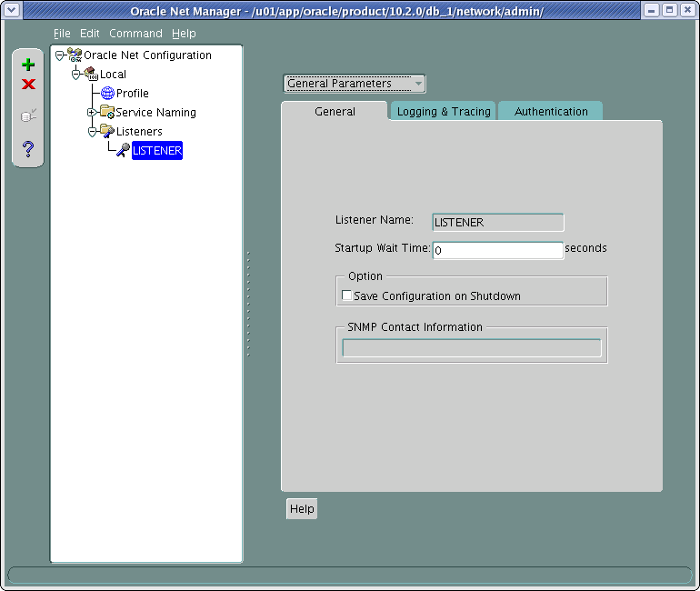Click the Test Service plug icon

tap(28, 116)
